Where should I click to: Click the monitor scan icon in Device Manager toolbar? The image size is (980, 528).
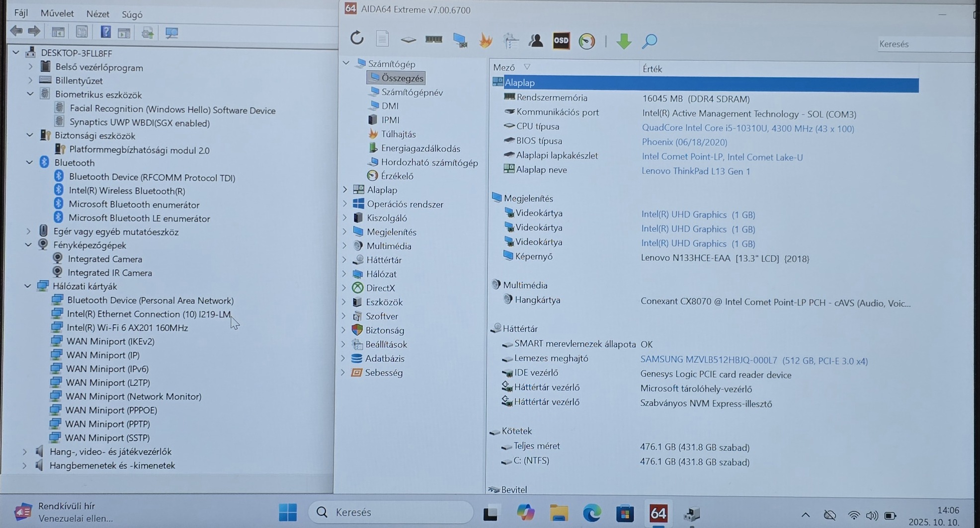(171, 33)
